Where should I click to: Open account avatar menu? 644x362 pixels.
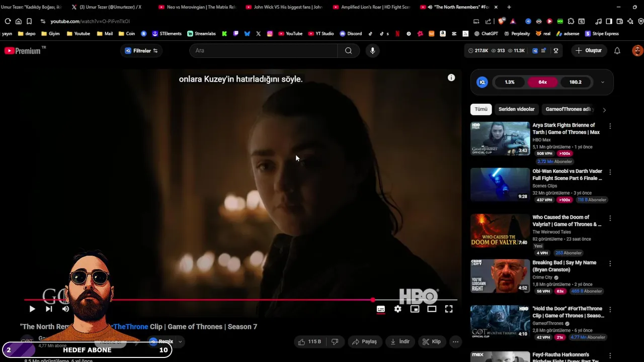point(637,50)
